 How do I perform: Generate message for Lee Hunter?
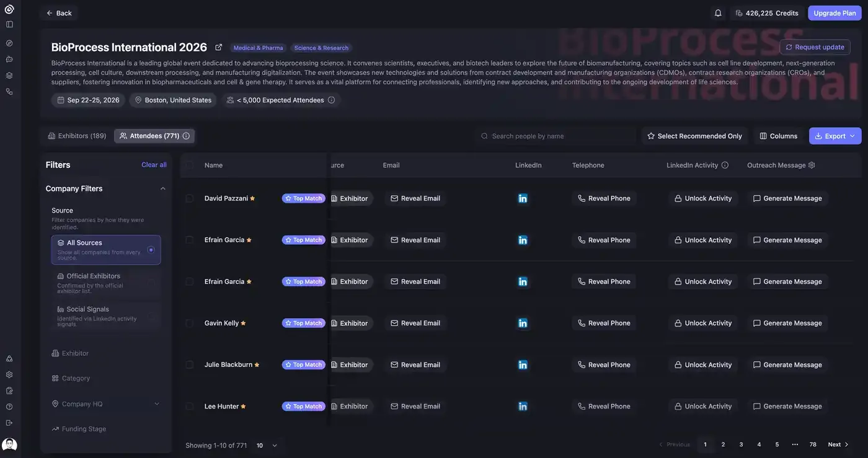point(787,406)
